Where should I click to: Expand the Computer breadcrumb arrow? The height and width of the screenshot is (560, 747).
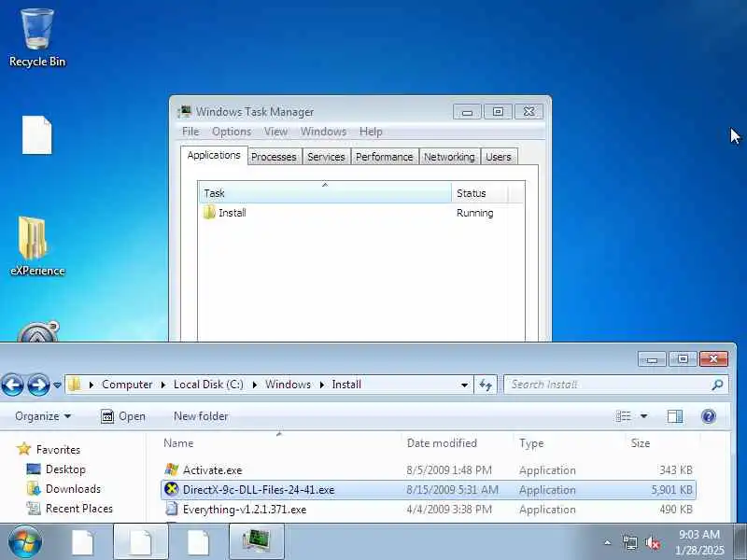(x=162, y=385)
